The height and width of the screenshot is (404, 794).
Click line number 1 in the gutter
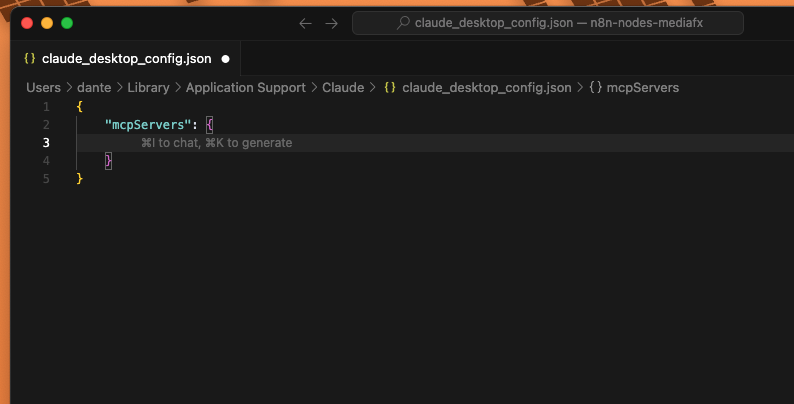[x=46, y=107]
